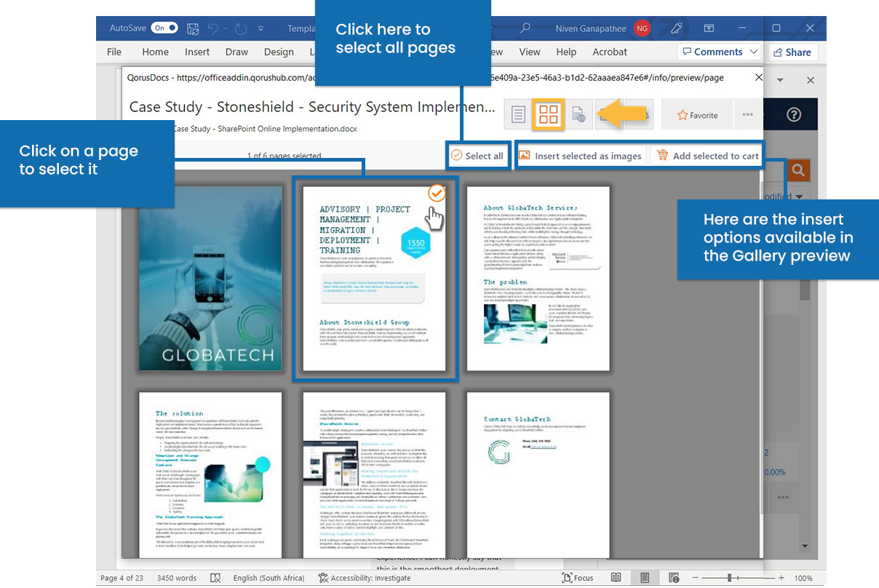Switch to the gallery grid view icon

[x=548, y=114]
